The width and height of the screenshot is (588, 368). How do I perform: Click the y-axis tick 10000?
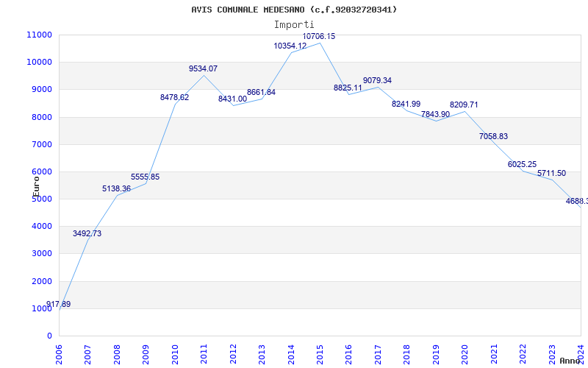point(40,62)
